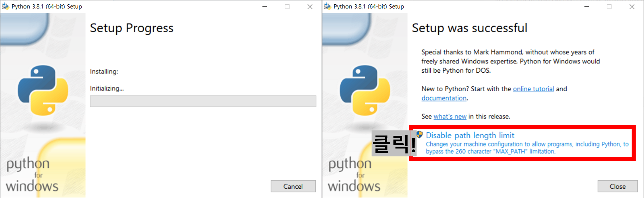Click the 'Setup Progress' heading
This screenshot has width=644, height=198.
tap(132, 28)
